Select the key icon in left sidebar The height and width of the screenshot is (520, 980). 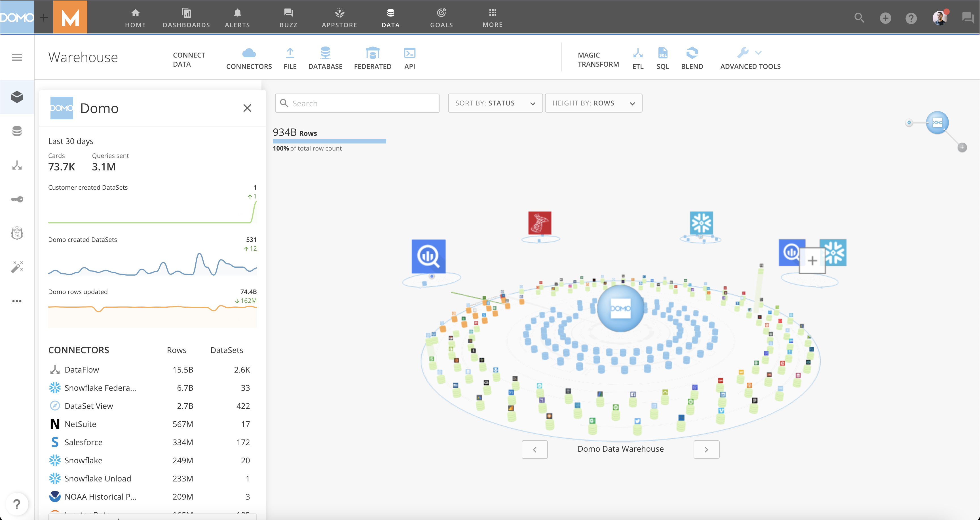click(x=17, y=199)
